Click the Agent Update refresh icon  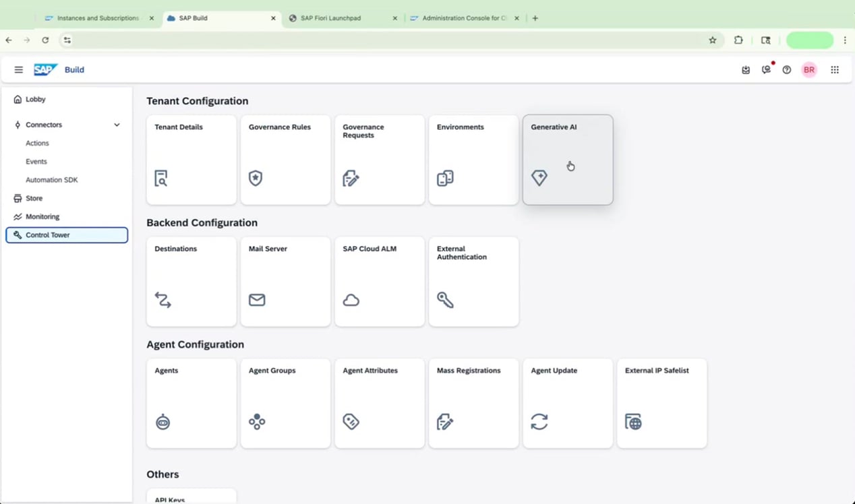(x=539, y=422)
